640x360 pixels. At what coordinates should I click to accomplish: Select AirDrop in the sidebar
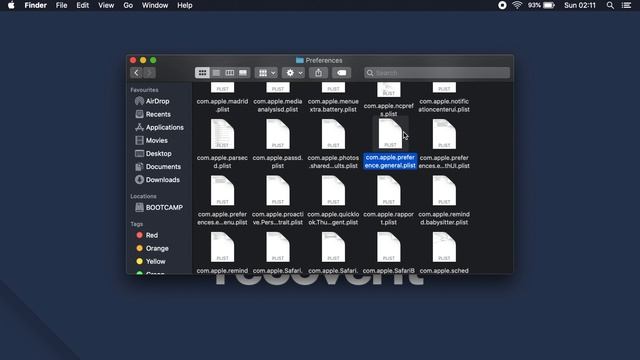[158, 101]
